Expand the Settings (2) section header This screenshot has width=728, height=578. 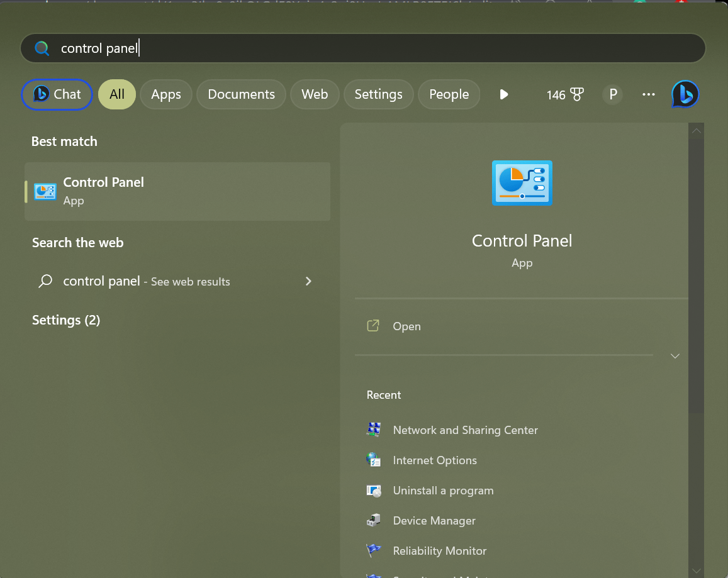pyautogui.click(x=66, y=320)
